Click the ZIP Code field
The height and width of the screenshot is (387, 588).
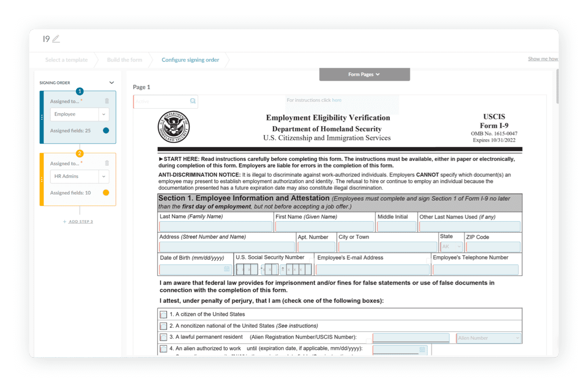coord(493,247)
